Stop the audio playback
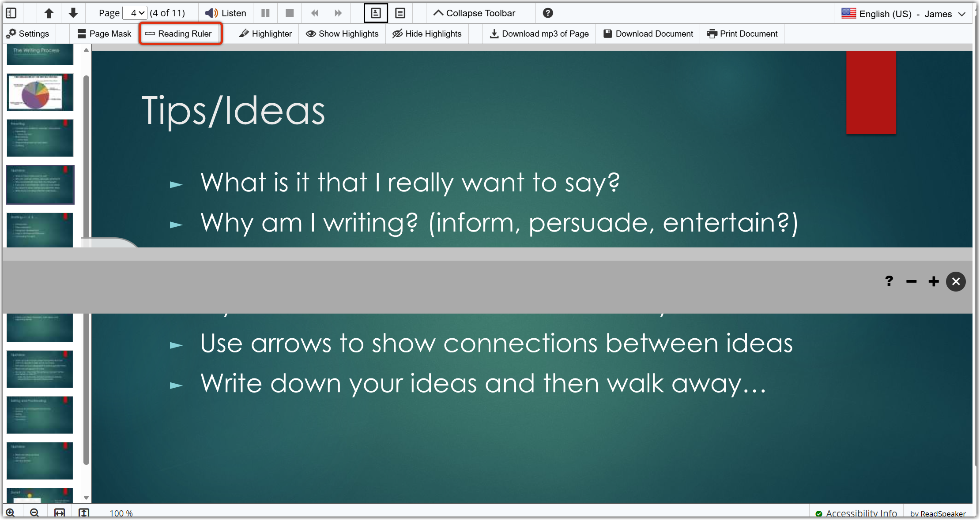The height and width of the screenshot is (520, 980). tap(290, 13)
